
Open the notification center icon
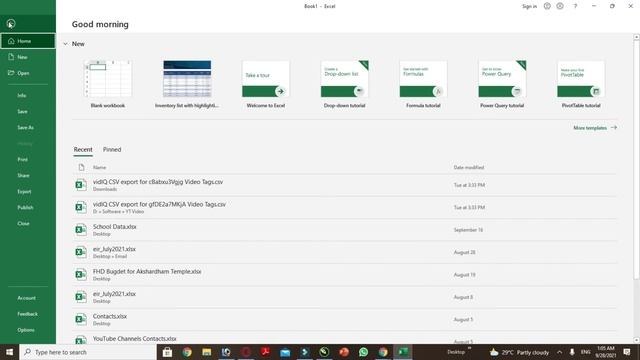627,352
